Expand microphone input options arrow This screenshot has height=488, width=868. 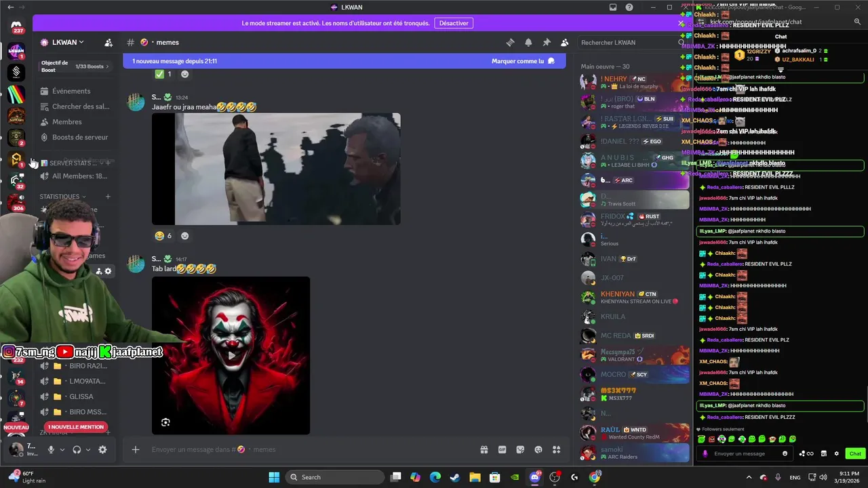tap(62, 449)
